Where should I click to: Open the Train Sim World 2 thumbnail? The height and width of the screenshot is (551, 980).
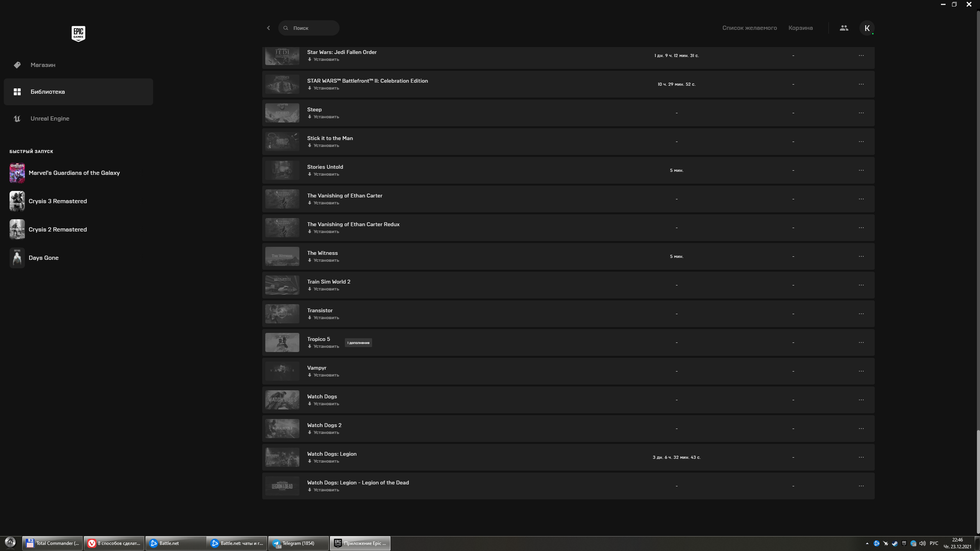click(282, 285)
